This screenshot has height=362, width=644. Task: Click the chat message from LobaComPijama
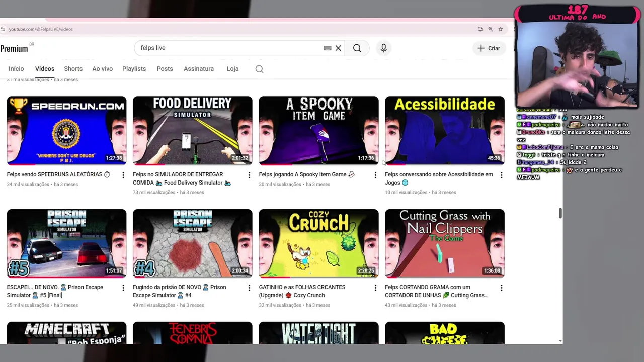tap(567, 147)
